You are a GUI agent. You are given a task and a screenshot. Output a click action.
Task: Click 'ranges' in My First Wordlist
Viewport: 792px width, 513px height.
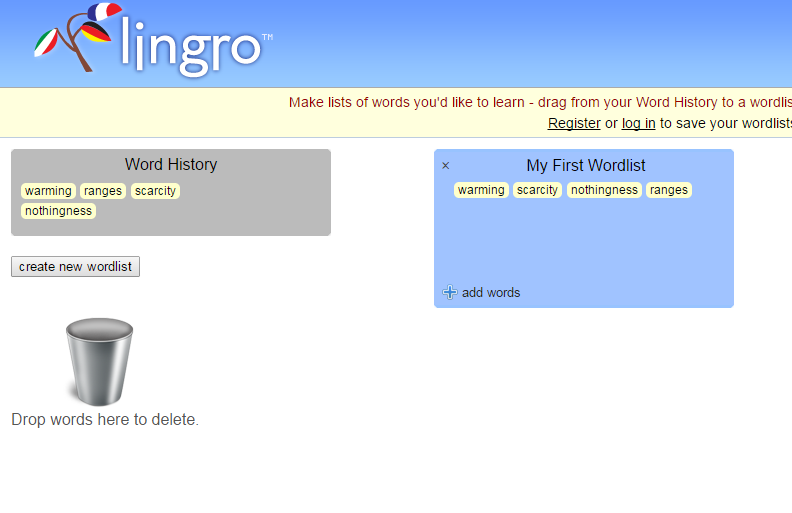tap(668, 190)
